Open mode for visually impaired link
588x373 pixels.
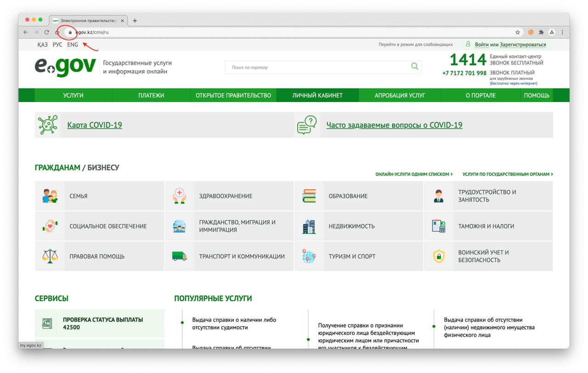[416, 45]
